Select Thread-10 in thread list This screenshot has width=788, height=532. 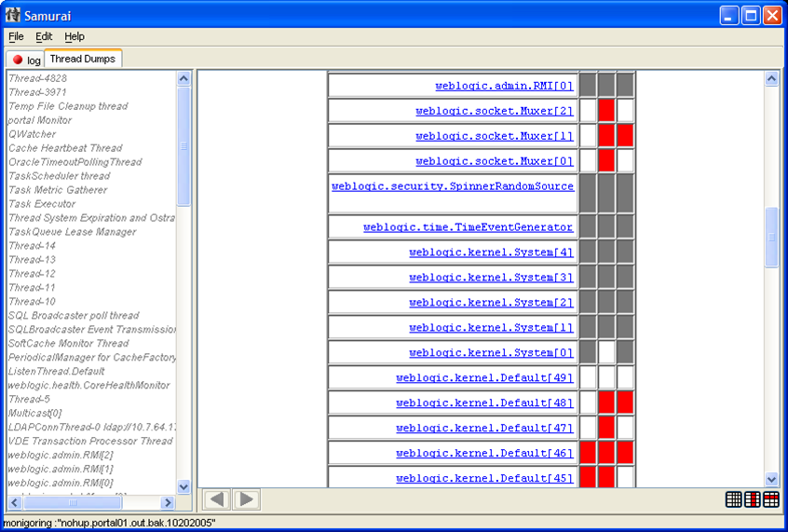(33, 302)
